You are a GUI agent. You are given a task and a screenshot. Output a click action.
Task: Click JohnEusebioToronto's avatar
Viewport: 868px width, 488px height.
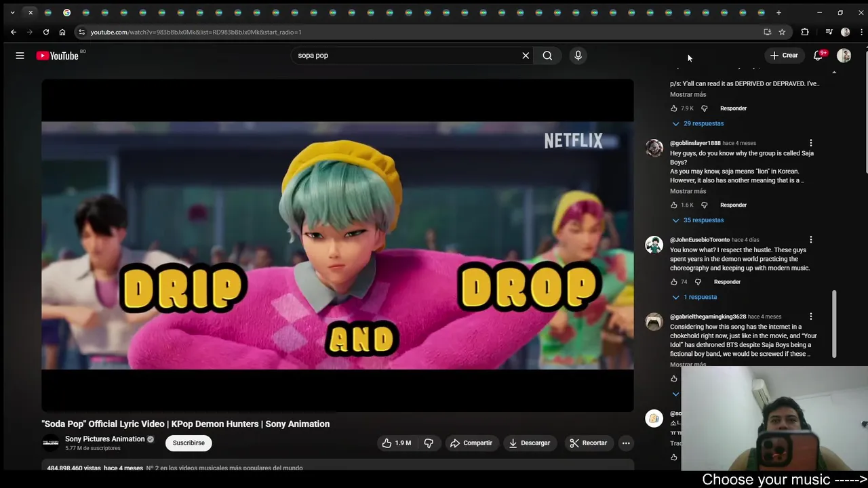coord(654,245)
